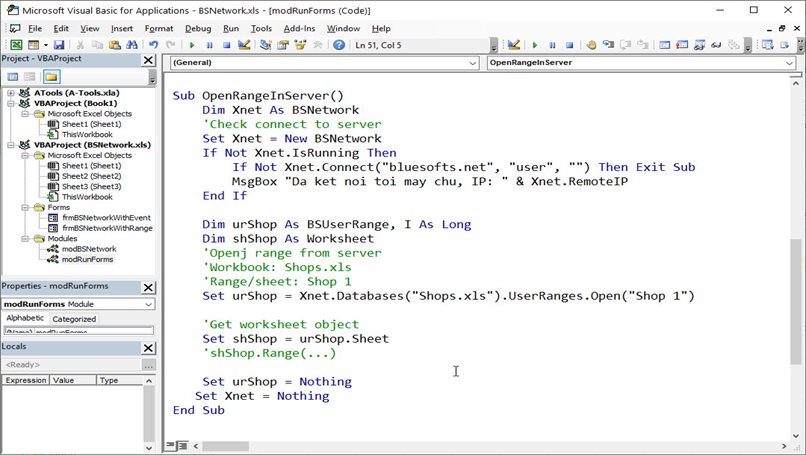Viewport: 806px width, 455px height.
Task: Open the Locals Window from Debug toolbar
Action: pos(665,45)
